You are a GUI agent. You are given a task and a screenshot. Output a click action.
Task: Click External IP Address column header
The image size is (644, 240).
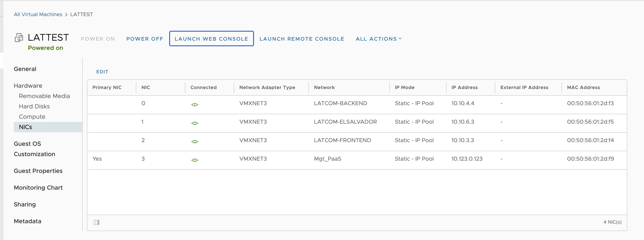pyautogui.click(x=524, y=87)
